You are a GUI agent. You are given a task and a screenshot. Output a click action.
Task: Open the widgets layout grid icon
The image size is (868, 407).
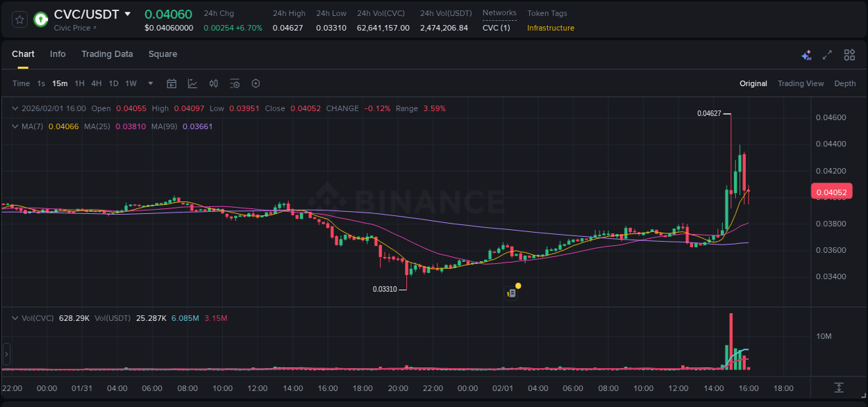(849, 54)
